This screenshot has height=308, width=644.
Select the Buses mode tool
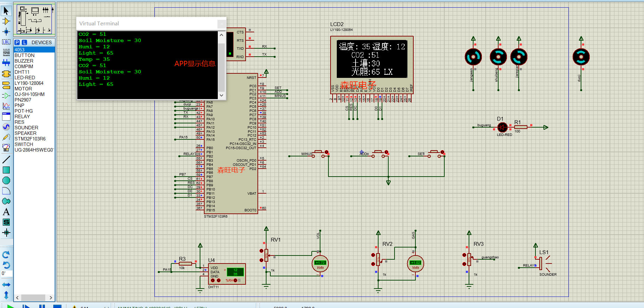(x=6, y=63)
